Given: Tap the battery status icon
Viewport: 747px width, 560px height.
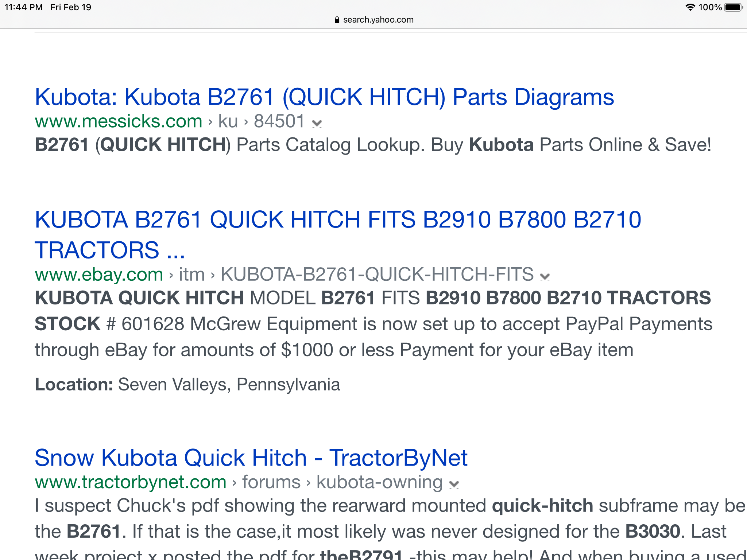Looking at the screenshot, I should [734, 7].
